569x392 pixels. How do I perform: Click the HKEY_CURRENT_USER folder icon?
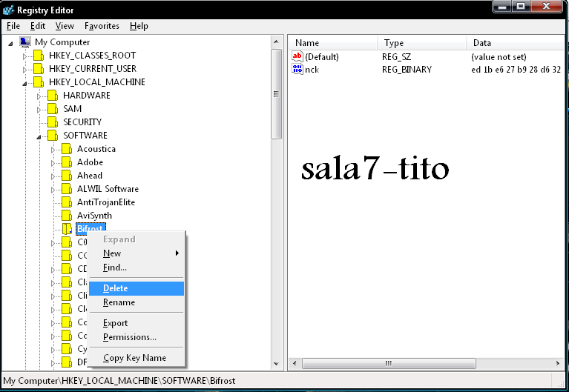39,69
